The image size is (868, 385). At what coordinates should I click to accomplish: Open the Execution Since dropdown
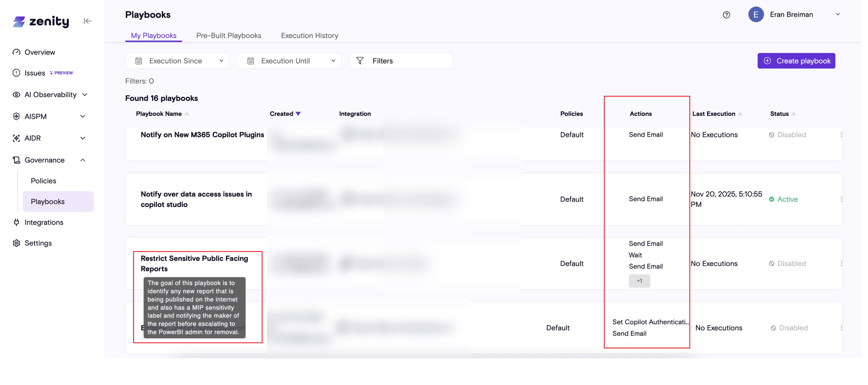click(x=177, y=61)
